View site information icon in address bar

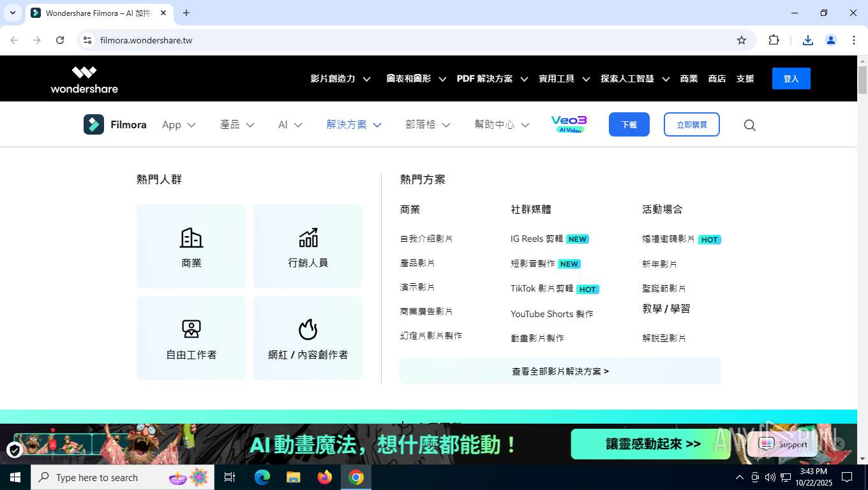coord(87,40)
